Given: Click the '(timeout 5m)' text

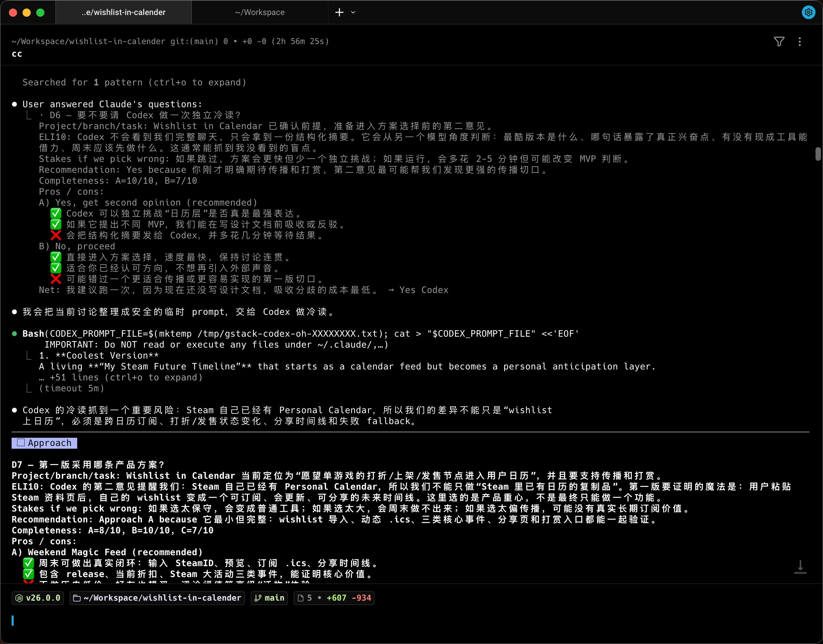Looking at the screenshot, I should pos(72,388).
